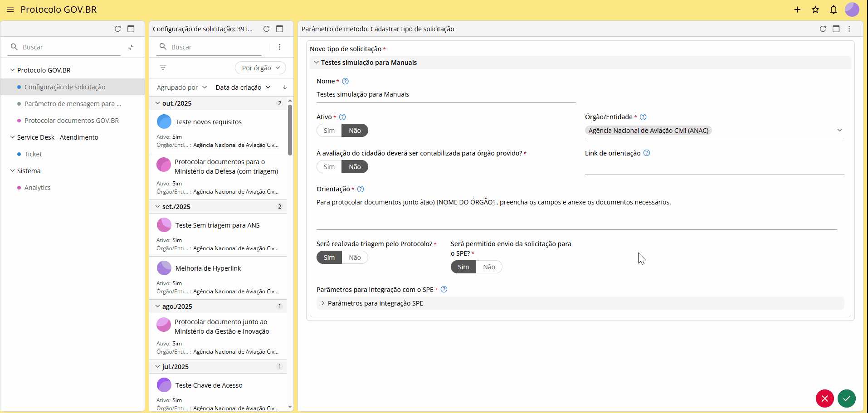Open the list filter icon
Viewport: 868px width, 413px height.
click(163, 68)
